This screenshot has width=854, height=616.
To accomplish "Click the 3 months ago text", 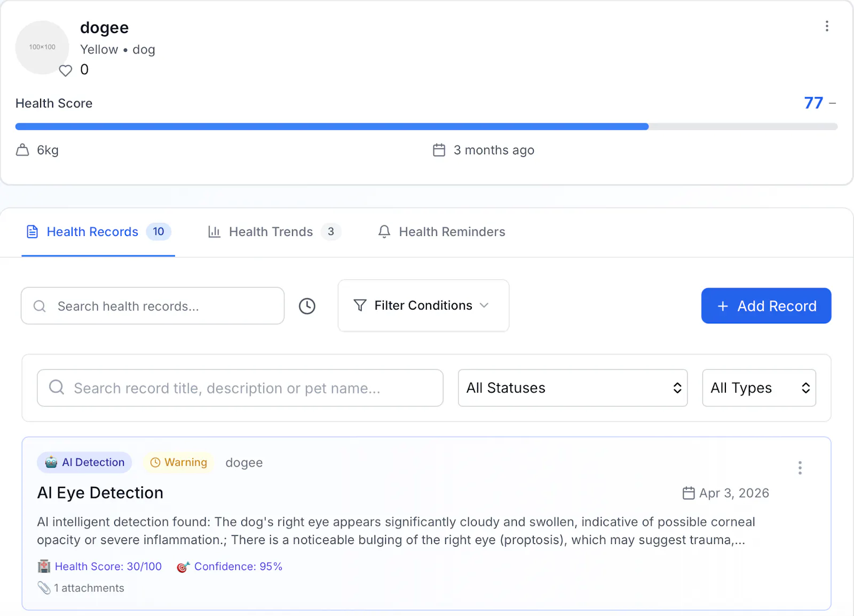I will (x=494, y=150).
